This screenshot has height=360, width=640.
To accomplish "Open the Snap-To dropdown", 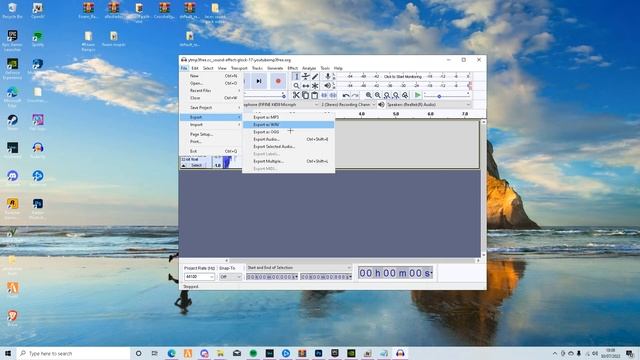I will [230, 277].
